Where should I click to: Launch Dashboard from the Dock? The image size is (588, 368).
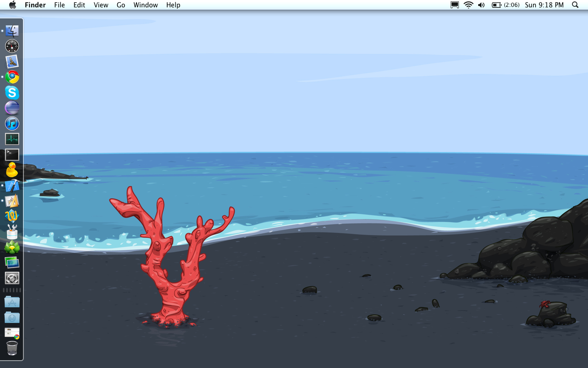(12, 46)
